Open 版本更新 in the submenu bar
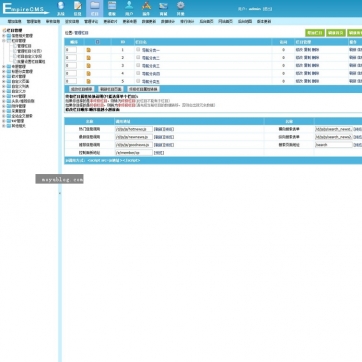Screen dimensions: 362x362 (264, 21)
